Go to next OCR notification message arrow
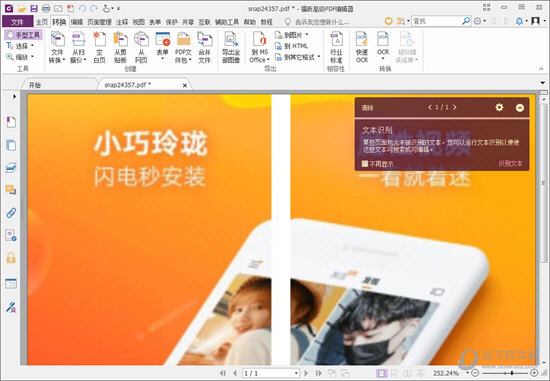The width and height of the screenshot is (550, 381). pos(455,107)
